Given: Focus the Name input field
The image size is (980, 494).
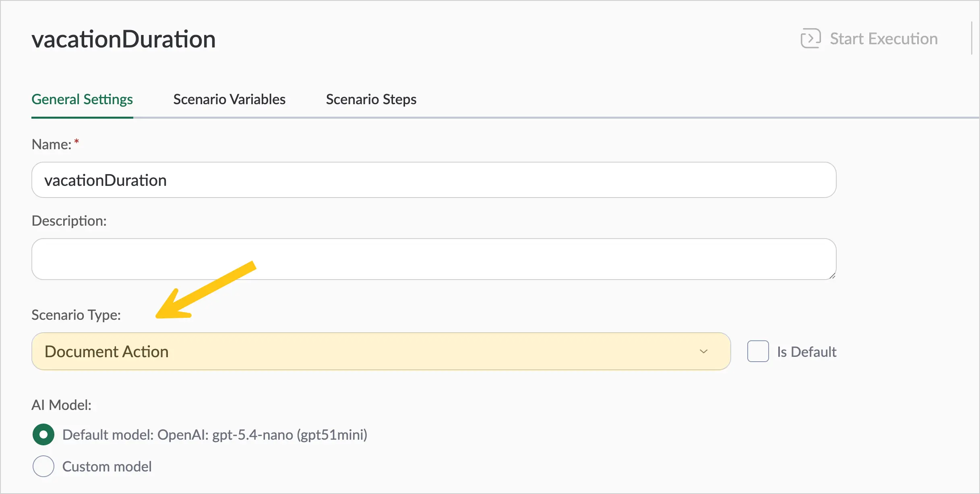Looking at the screenshot, I should click(x=434, y=180).
